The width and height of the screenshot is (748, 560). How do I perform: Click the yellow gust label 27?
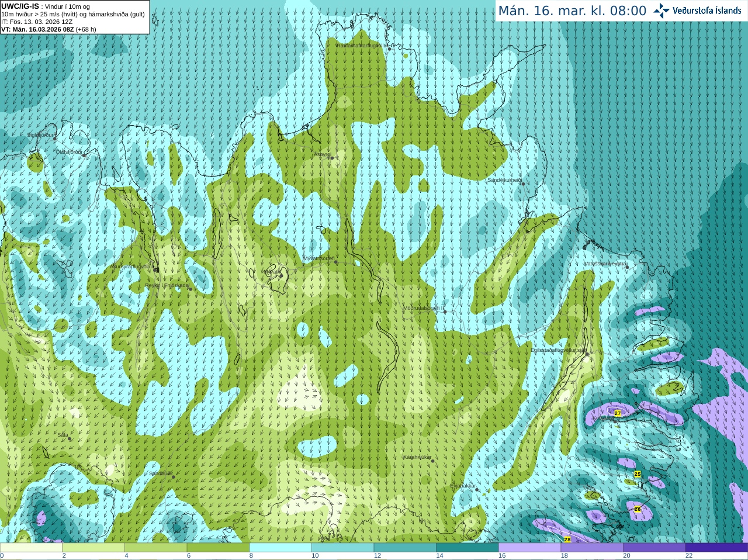click(x=618, y=413)
